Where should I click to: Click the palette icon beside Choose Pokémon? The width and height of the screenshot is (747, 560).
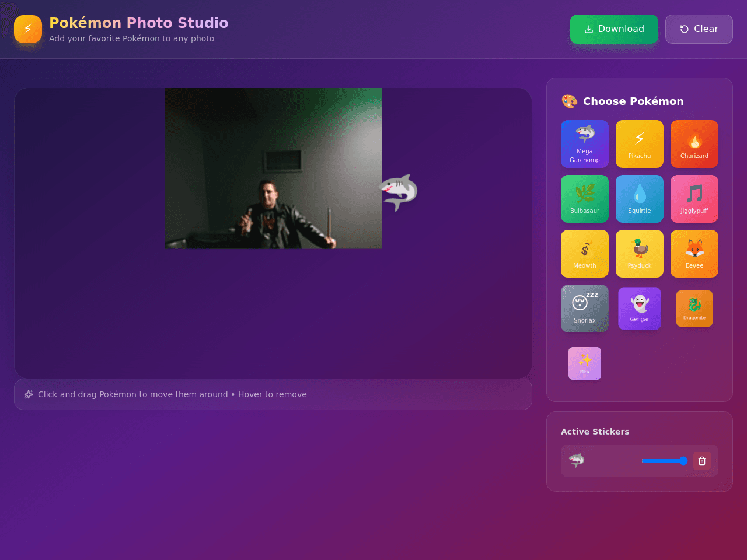(570, 101)
